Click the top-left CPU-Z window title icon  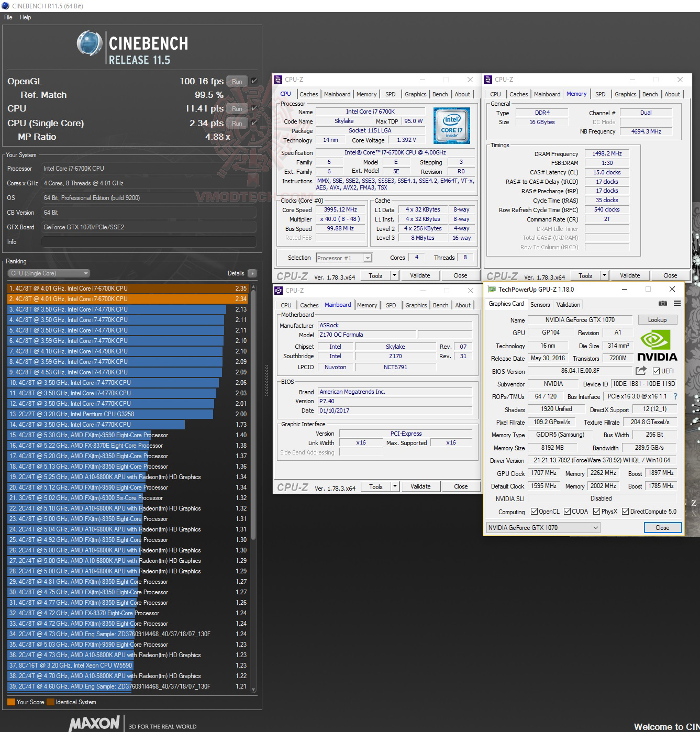click(279, 80)
